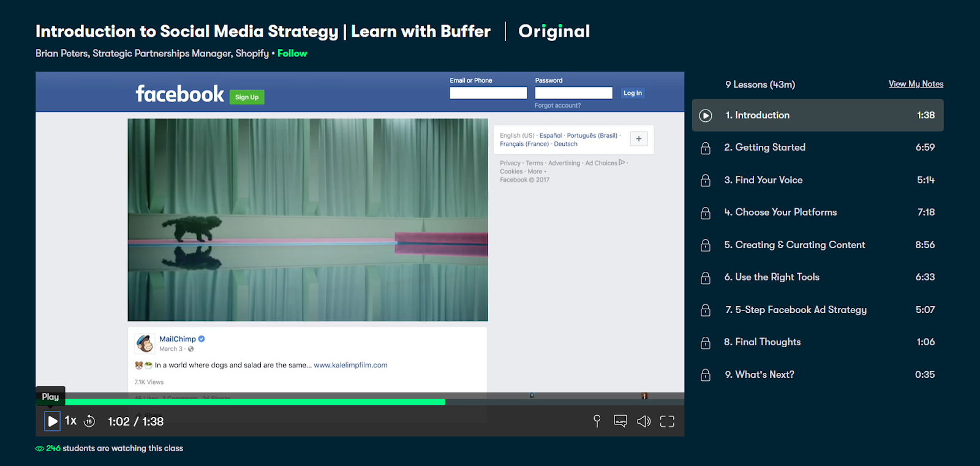Click the 246 students watching text

115,448
